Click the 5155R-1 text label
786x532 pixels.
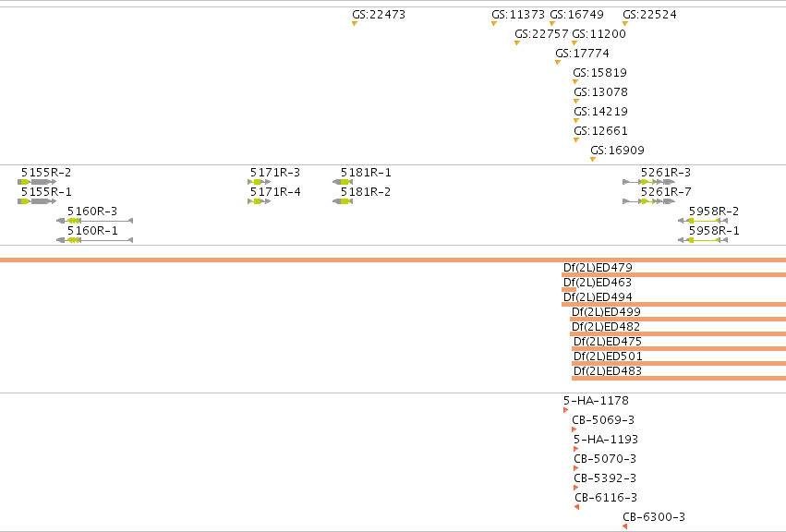pos(46,192)
